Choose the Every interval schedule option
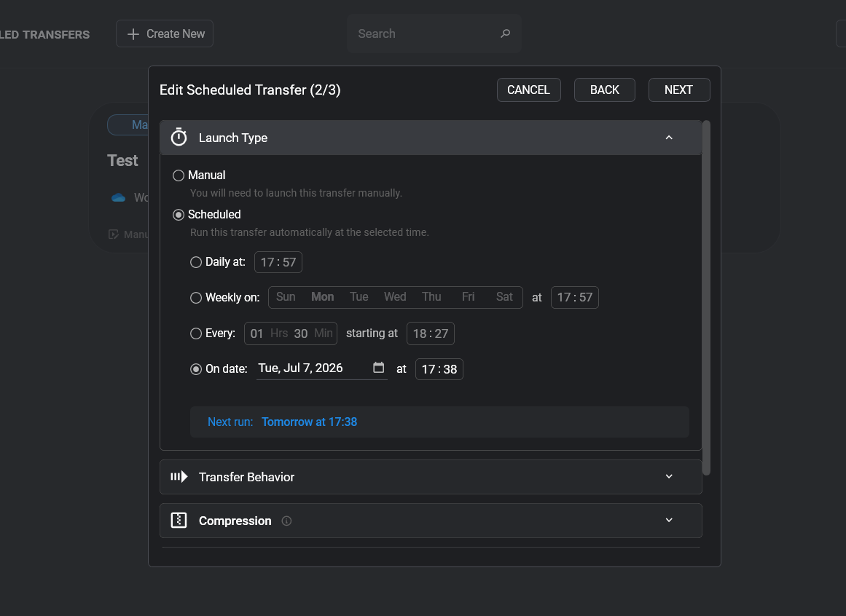The height and width of the screenshot is (616, 846). click(196, 333)
